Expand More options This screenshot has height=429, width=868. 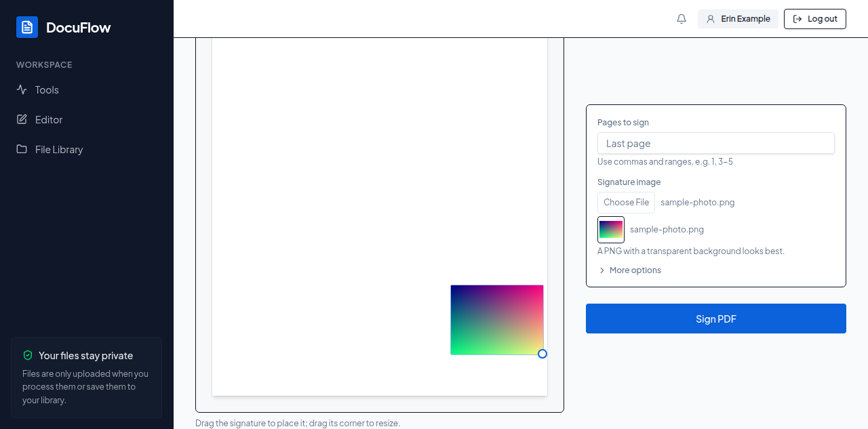629,270
